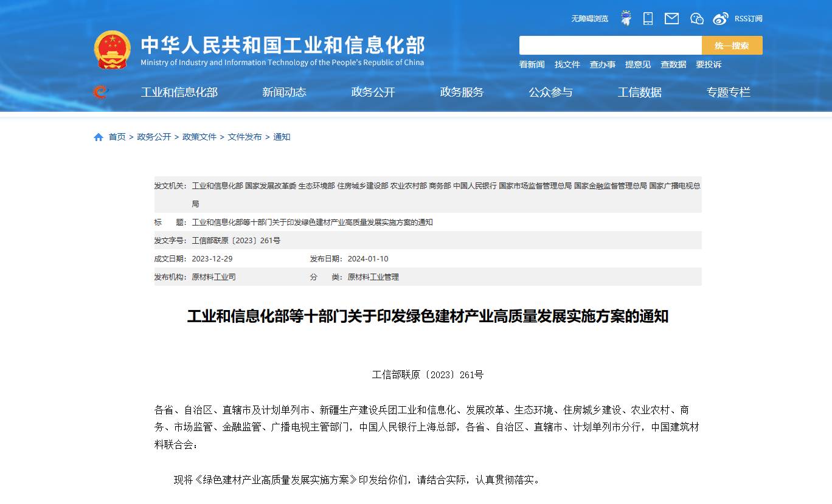Click the robot assistant icon
The width and height of the screenshot is (832, 504).
pyautogui.click(x=625, y=18)
